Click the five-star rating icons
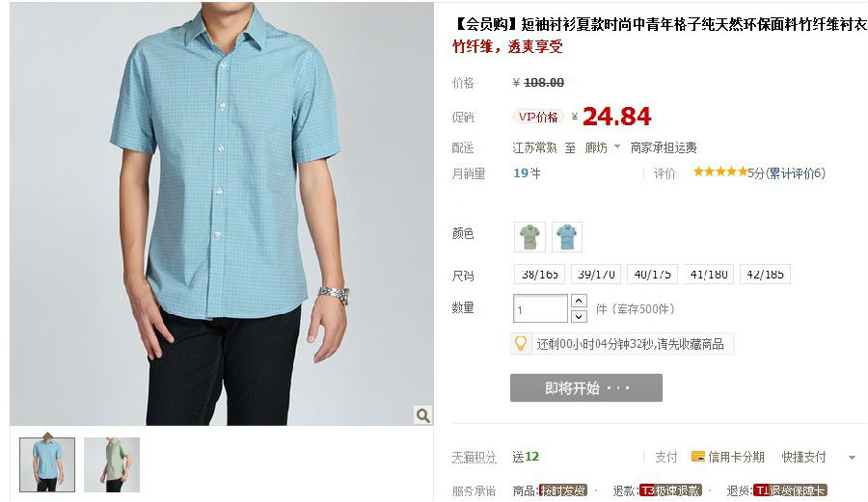This screenshot has height=502, width=868. 719,172
